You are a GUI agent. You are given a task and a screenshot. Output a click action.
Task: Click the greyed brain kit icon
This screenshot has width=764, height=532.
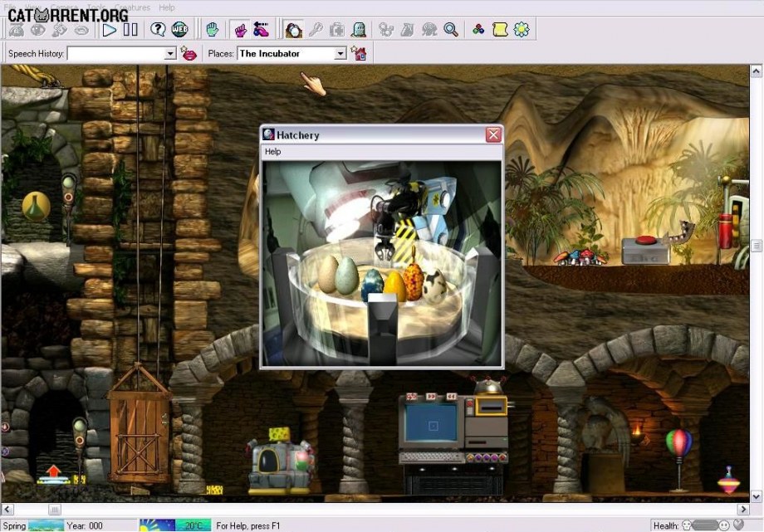click(429, 30)
